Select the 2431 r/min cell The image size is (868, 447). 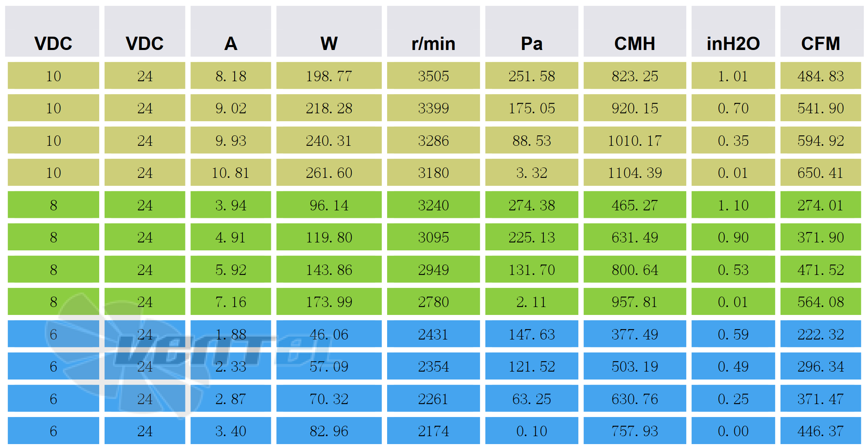point(433,334)
